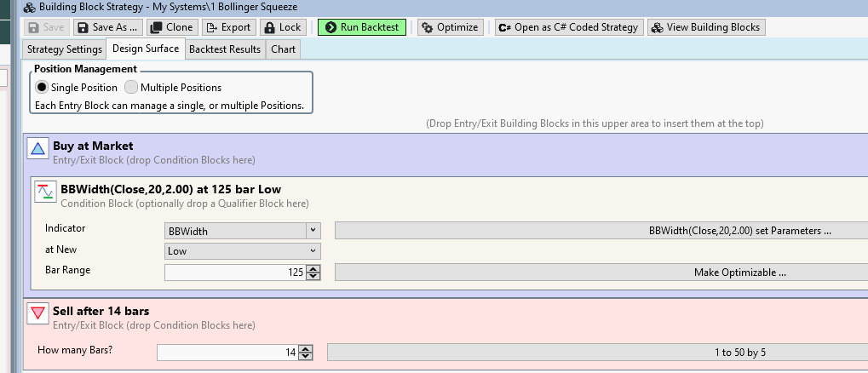Expand the Indicator BBWidth dropdown
868x373 pixels.
313,230
